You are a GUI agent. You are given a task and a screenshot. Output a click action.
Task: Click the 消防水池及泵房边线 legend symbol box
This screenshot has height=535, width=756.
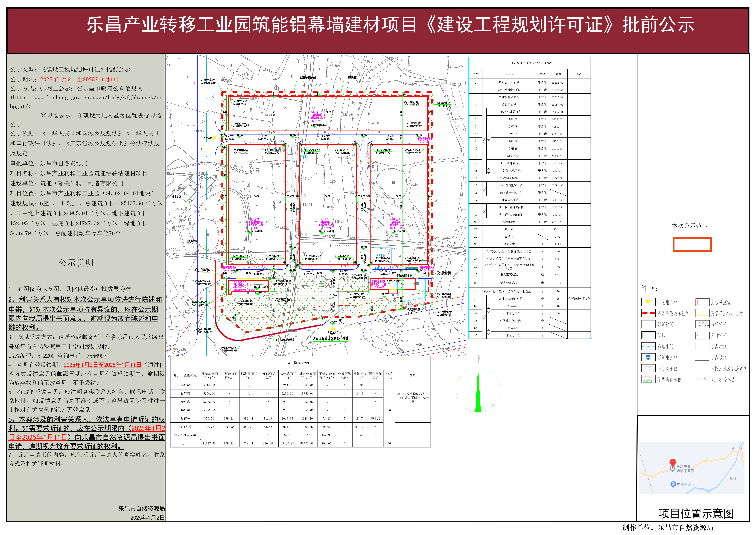click(702, 368)
